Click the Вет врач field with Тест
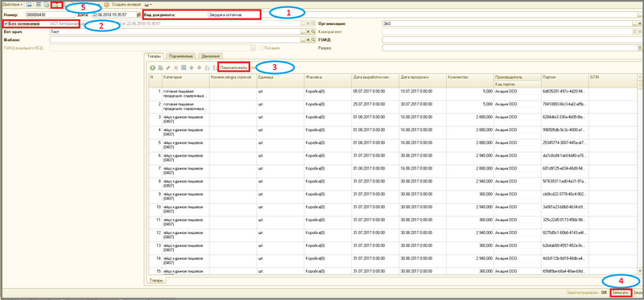Viewport: 644px width, 300px height. (x=175, y=31)
